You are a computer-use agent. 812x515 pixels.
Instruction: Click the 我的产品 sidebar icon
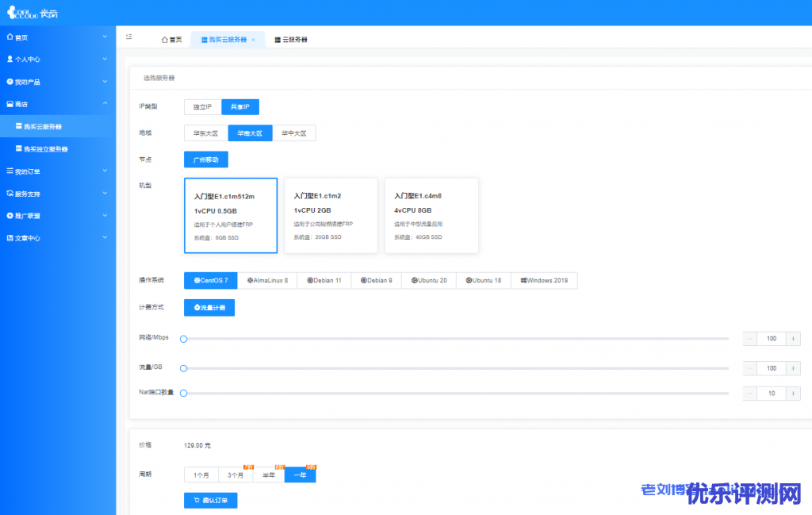click(10, 82)
